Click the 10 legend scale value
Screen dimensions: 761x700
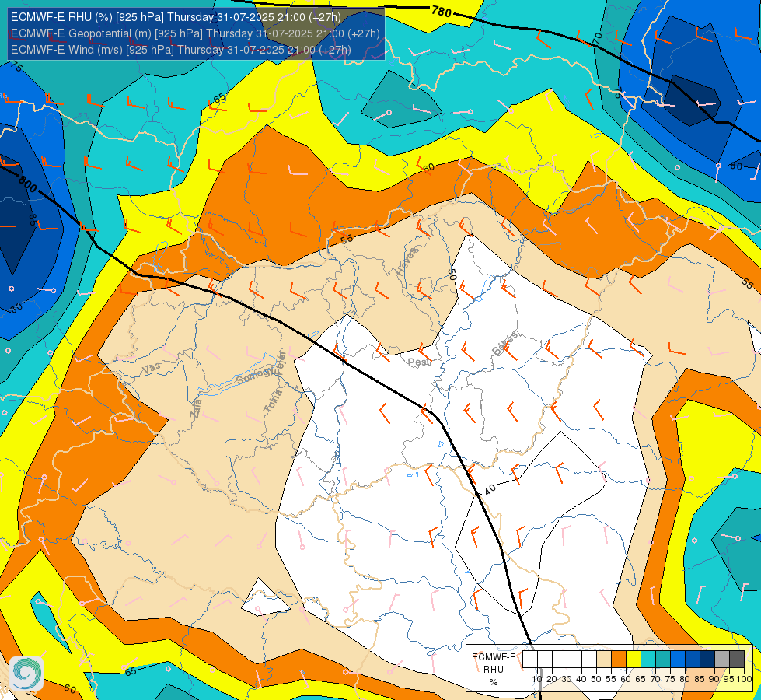tap(537, 679)
